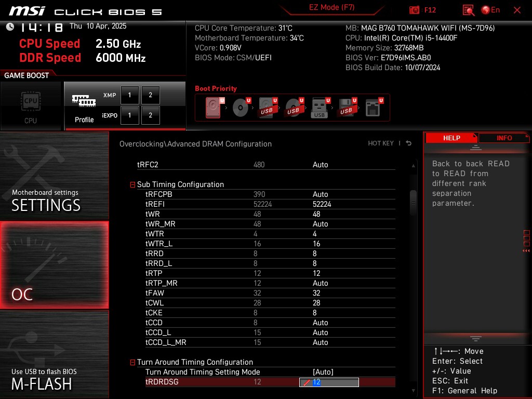Screen dimensions: 532x399
Task: Select the tCKE row
Action: click(270, 312)
